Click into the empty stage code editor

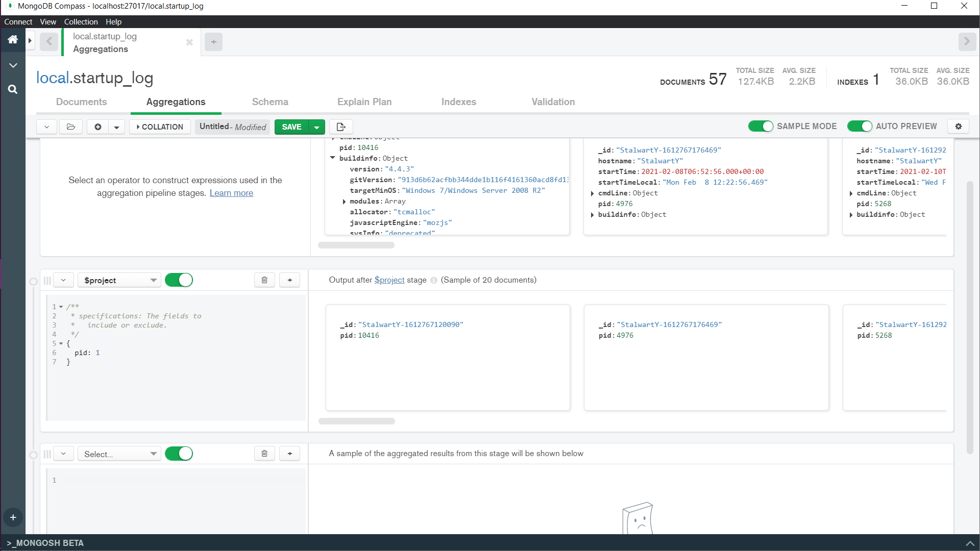pyautogui.click(x=176, y=501)
